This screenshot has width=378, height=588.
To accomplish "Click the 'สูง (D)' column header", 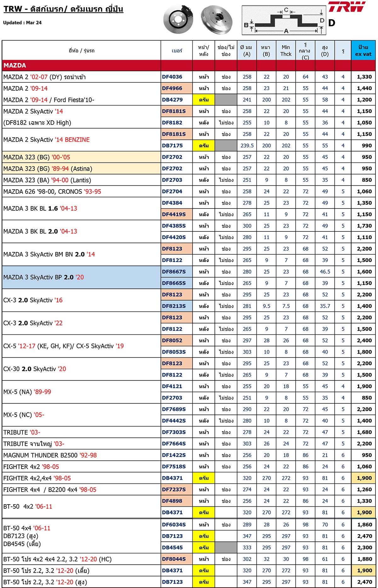I will (x=325, y=50).
